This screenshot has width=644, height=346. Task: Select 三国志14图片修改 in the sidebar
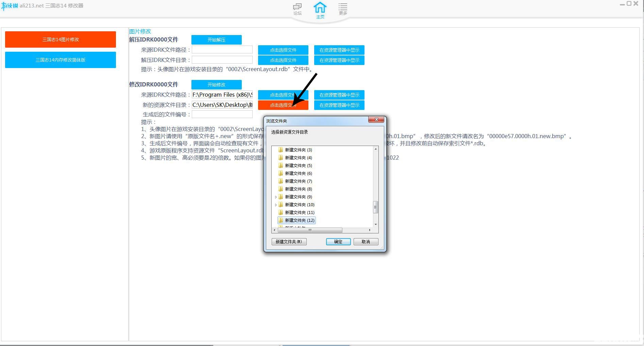(61, 39)
